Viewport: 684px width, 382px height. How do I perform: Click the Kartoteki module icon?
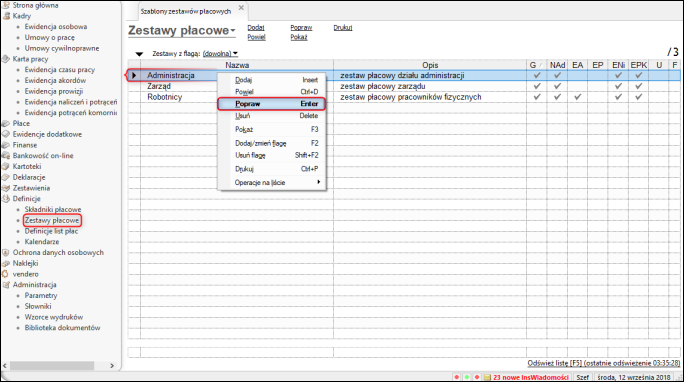click(6, 167)
